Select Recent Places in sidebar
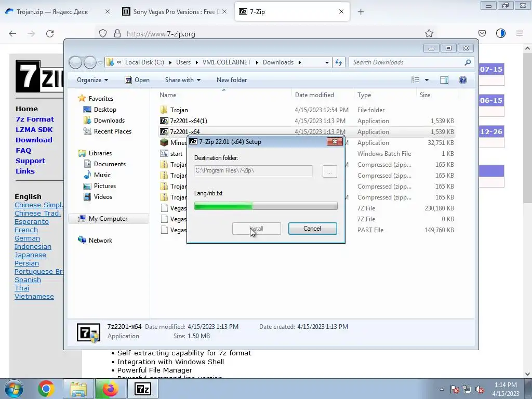This screenshot has height=399, width=532. click(112, 131)
